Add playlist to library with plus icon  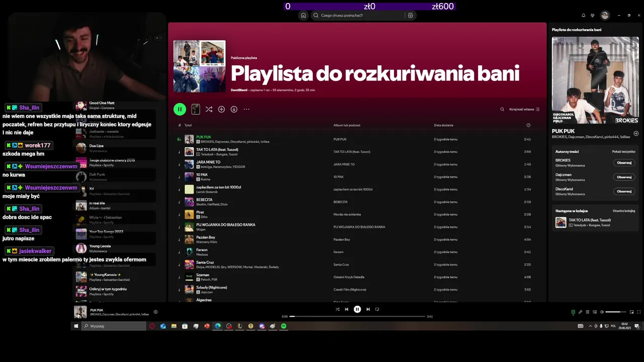click(221, 109)
